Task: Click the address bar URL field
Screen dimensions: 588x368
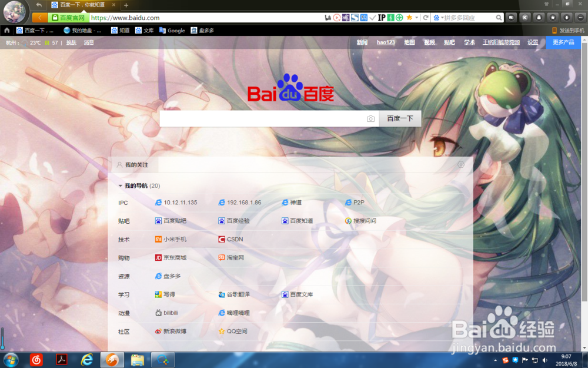Action: coord(206,18)
